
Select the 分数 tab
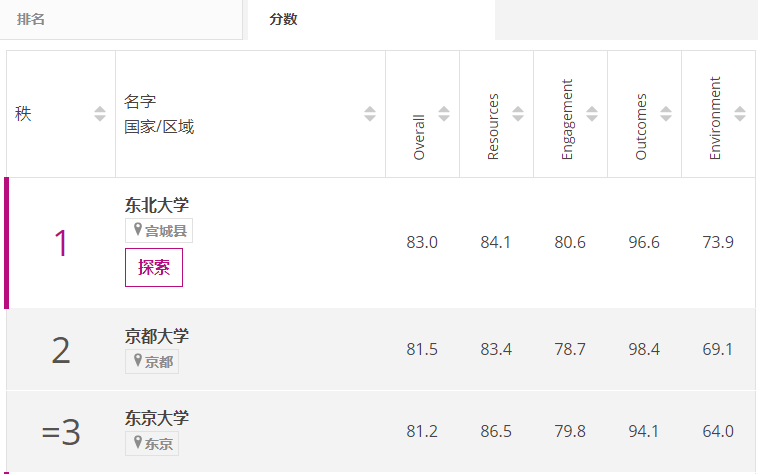coord(371,19)
